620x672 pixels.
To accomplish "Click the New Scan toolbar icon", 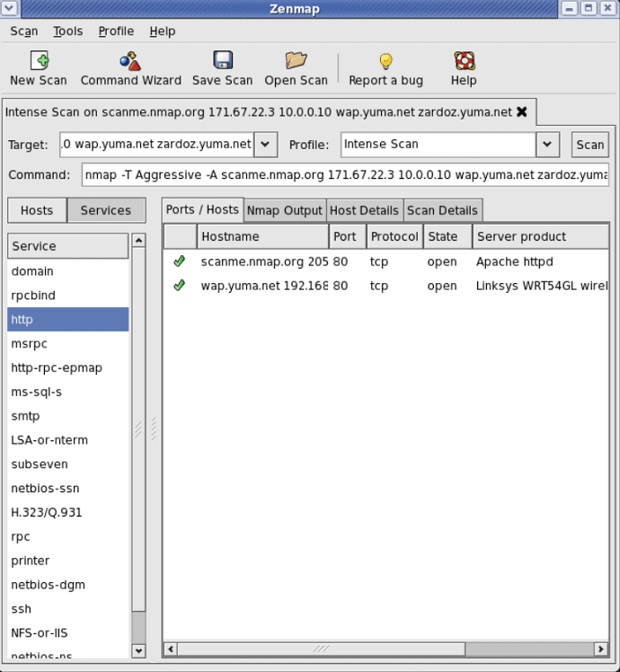I will pos(40,60).
